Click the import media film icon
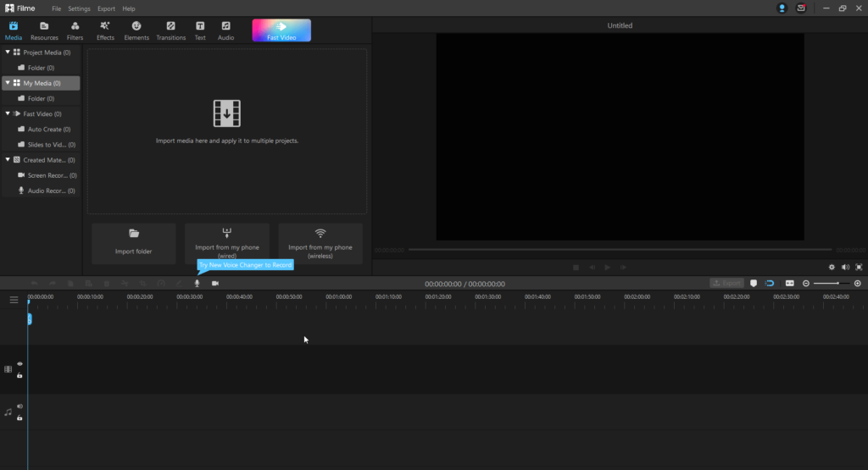 point(227,113)
